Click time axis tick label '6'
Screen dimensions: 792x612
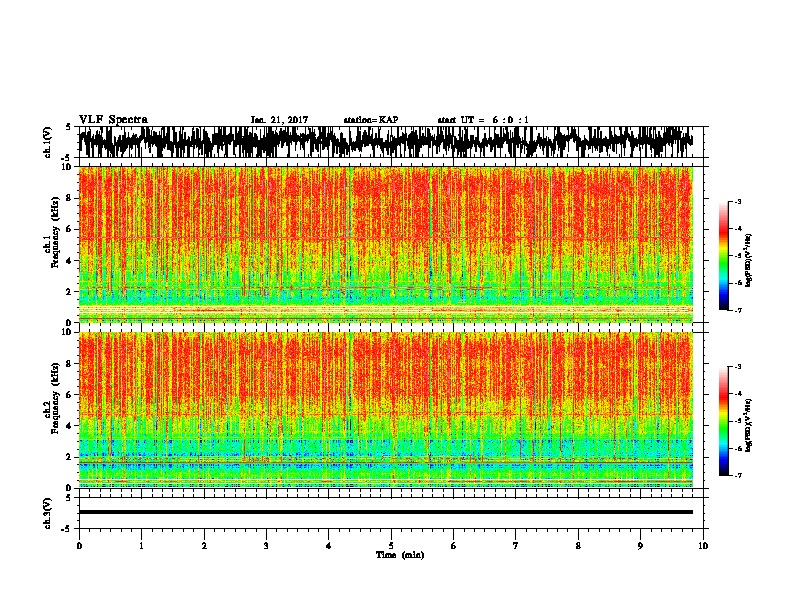click(454, 545)
